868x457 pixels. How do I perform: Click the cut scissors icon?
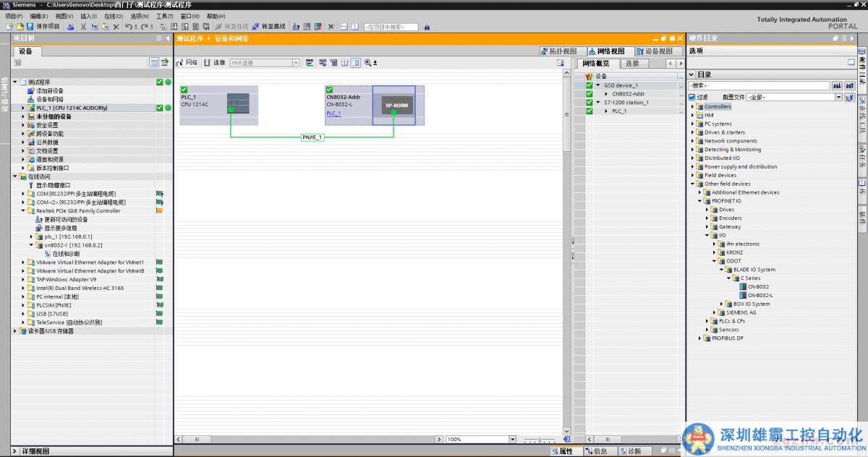tap(83, 27)
